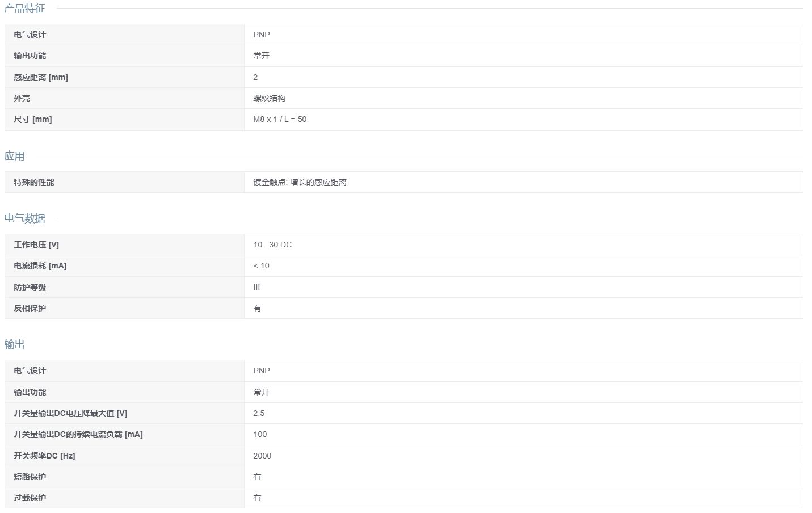Select the 电流损耗 [mA] label

pyautogui.click(x=40, y=266)
